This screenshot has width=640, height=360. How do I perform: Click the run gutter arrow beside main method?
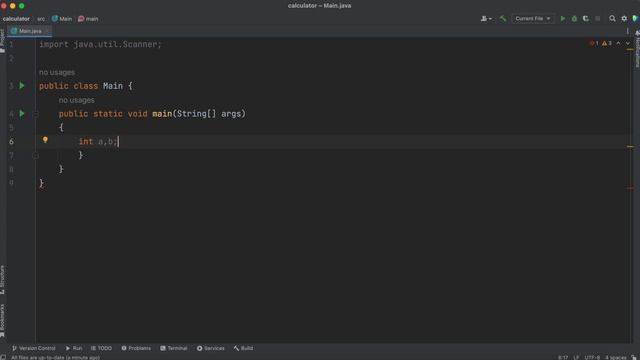point(22,113)
